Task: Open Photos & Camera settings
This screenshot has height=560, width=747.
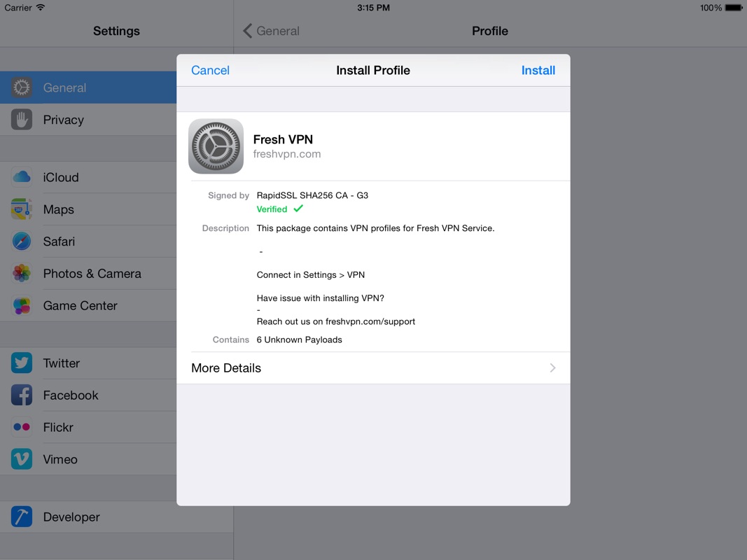Action: [x=88, y=273]
